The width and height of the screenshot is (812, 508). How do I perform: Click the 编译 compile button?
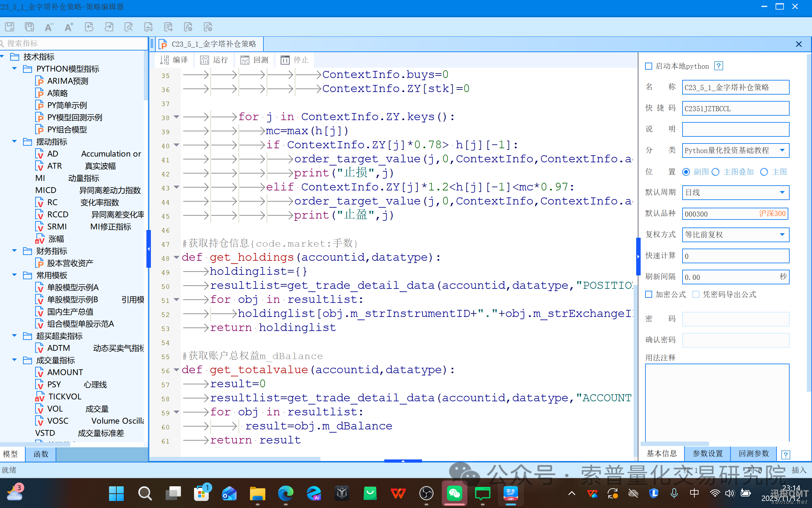[x=174, y=60]
